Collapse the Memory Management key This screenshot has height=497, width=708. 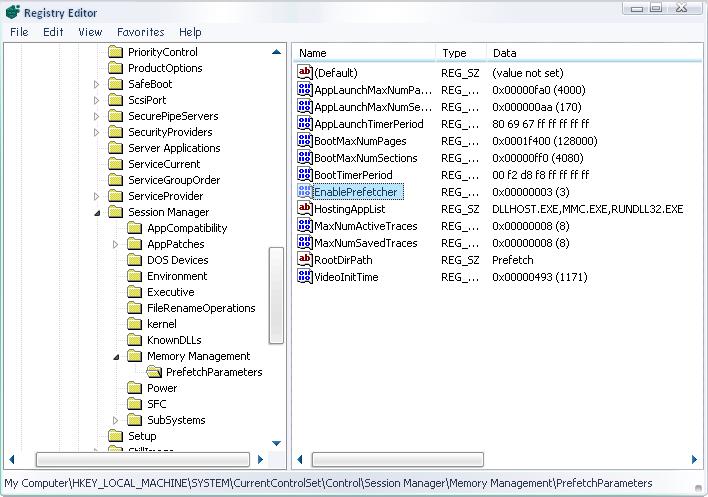coord(116,357)
